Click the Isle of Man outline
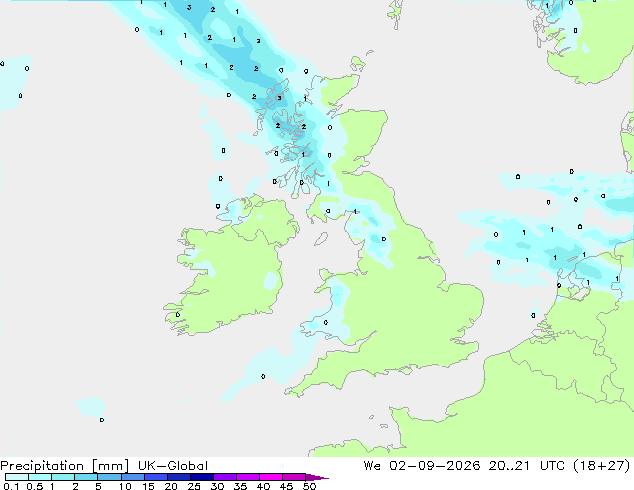The image size is (634, 490). tap(321, 239)
